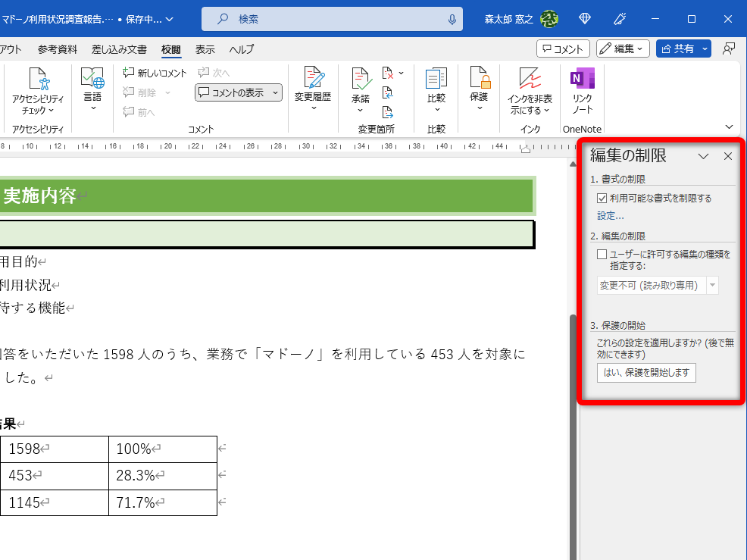747x560 pixels.
Task: Uncheck 利用可能な書式を制限する
Action: tap(601, 196)
